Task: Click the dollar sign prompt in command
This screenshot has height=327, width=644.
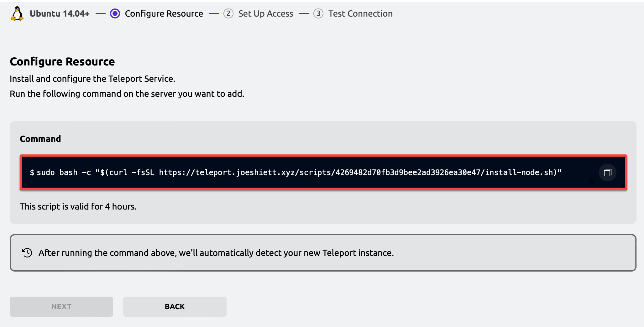Action: click(32, 173)
